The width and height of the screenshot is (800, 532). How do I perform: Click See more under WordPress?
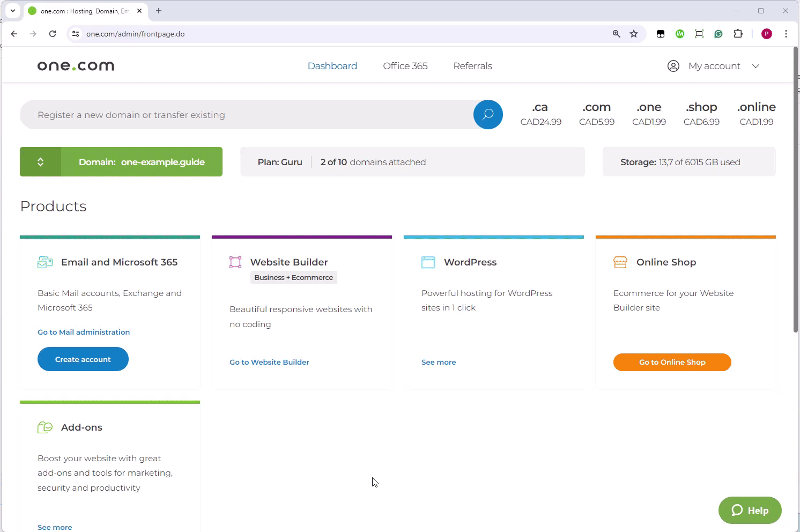(439, 362)
